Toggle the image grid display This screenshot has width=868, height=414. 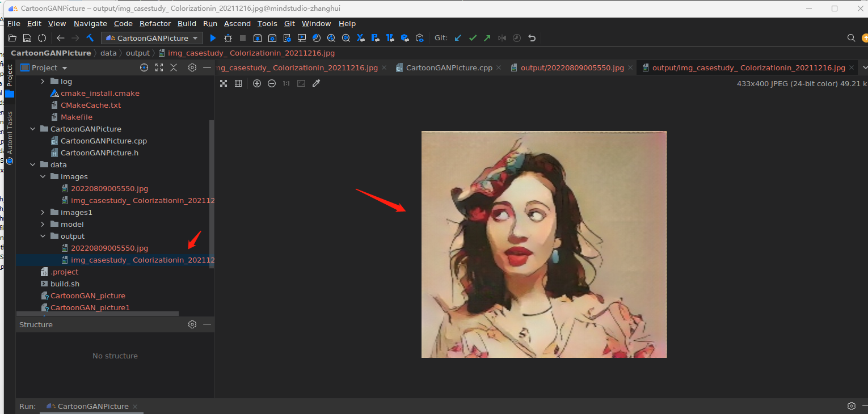pyautogui.click(x=238, y=83)
